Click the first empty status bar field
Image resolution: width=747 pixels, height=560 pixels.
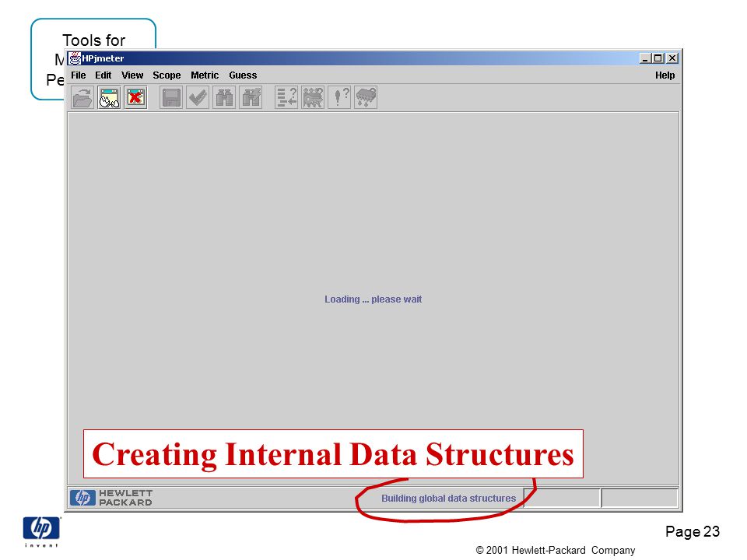pyautogui.click(x=562, y=498)
